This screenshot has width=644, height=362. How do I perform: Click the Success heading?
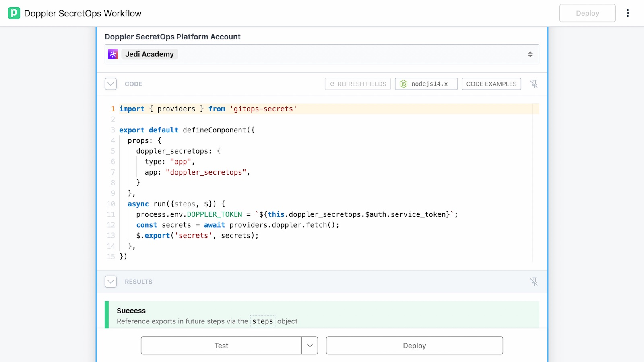click(x=131, y=311)
